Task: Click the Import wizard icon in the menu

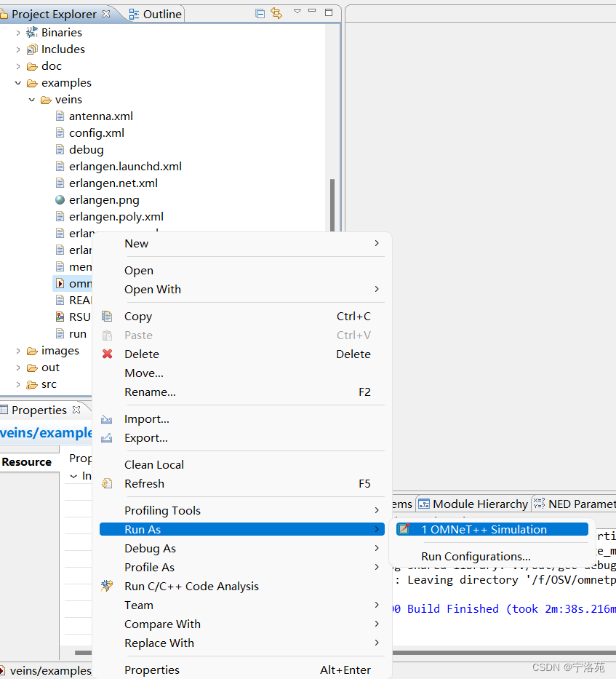Action: [107, 418]
